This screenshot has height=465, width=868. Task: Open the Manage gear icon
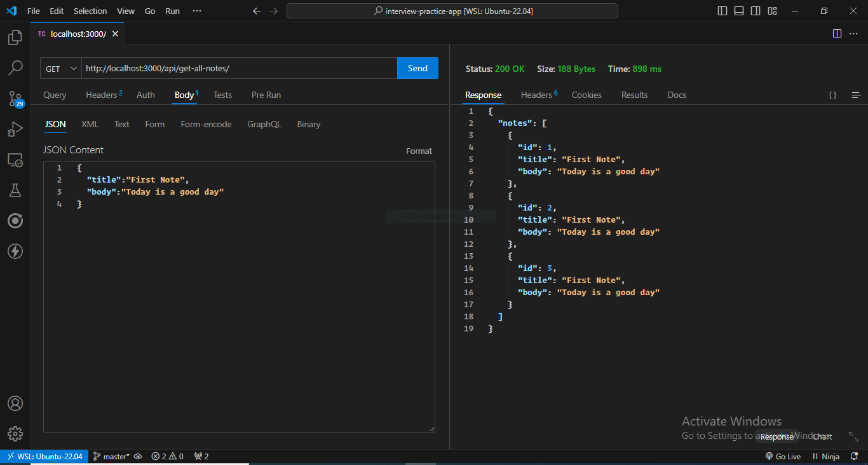pyautogui.click(x=15, y=434)
